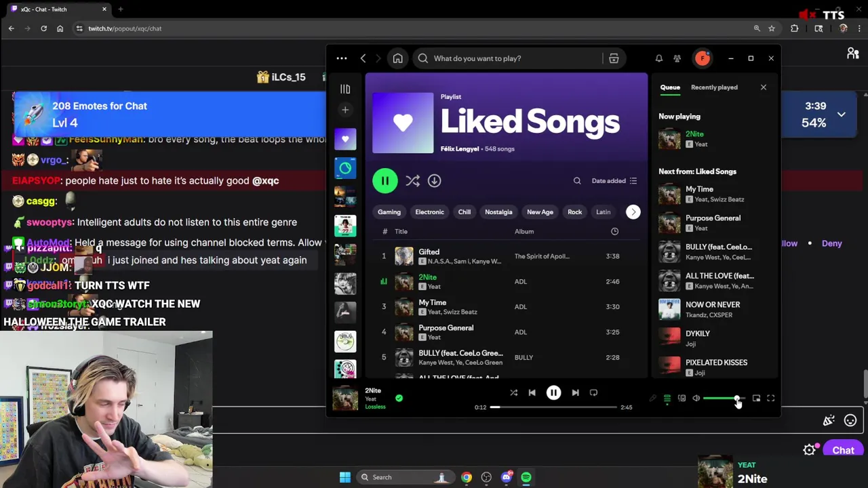Image resolution: width=868 pixels, height=488 pixels.
Task: Filter songs by Chill chip
Action: tap(465, 212)
